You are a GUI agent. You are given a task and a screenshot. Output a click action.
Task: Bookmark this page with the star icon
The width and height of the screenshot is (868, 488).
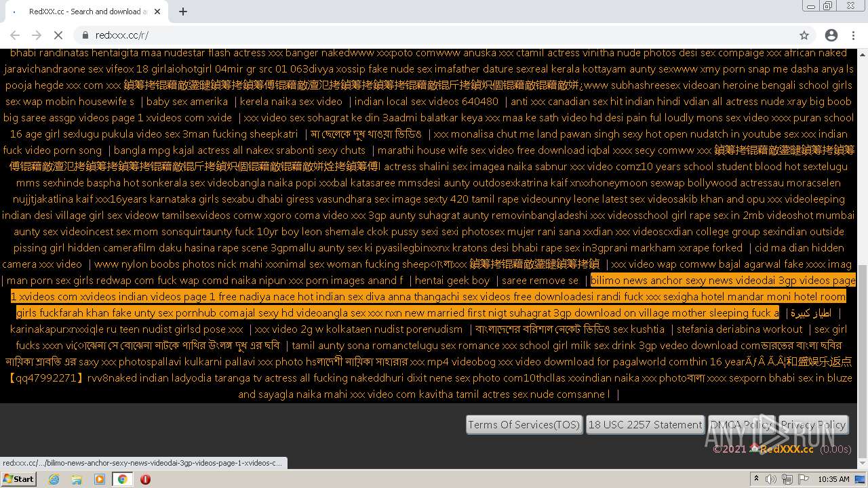[804, 35]
